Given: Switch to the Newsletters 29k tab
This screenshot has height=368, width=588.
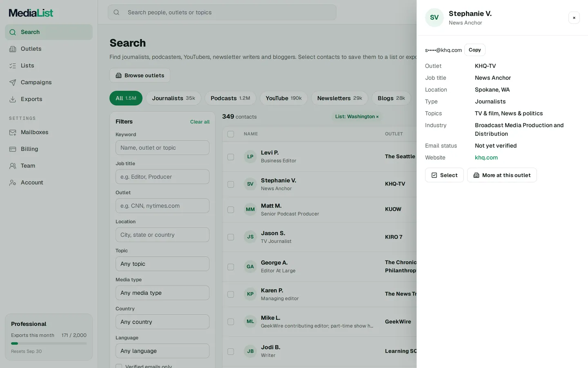Looking at the screenshot, I should coord(340,98).
